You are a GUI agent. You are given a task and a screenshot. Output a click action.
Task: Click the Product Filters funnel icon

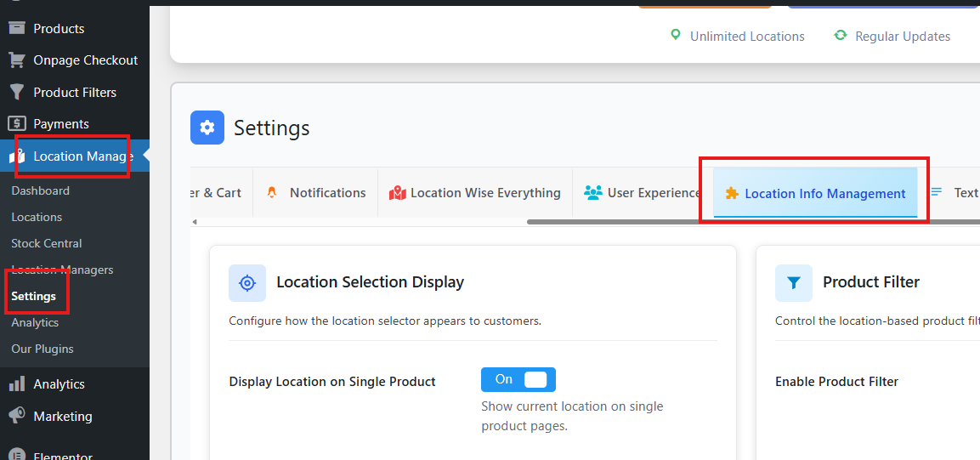pos(16,92)
